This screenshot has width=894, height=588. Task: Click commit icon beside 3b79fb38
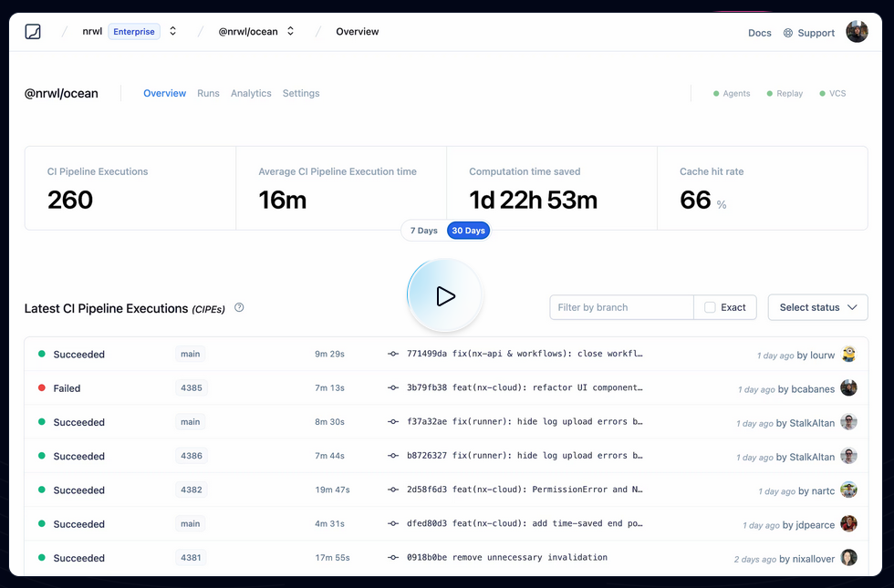click(x=393, y=388)
